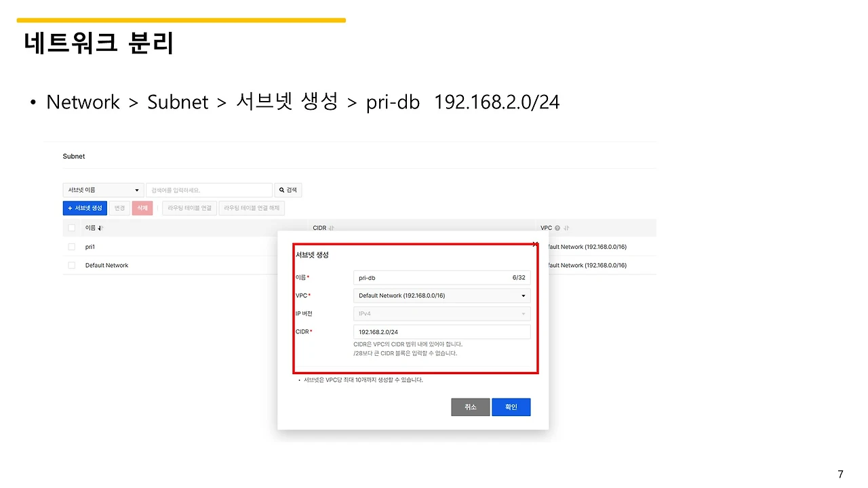Open the VPC Default Network dropdown
The width and height of the screenshot is (868, 488).
441,296
